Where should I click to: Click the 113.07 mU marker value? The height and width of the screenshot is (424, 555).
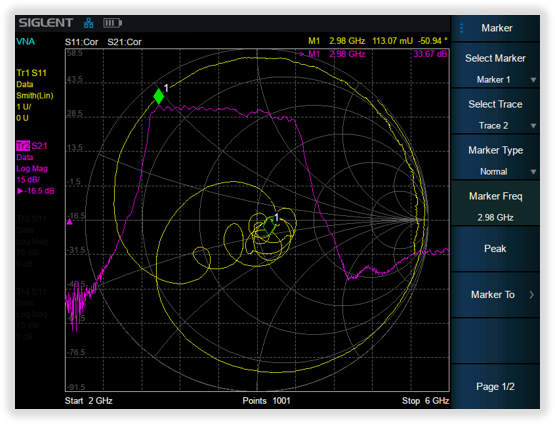click(x=393, y=41)
